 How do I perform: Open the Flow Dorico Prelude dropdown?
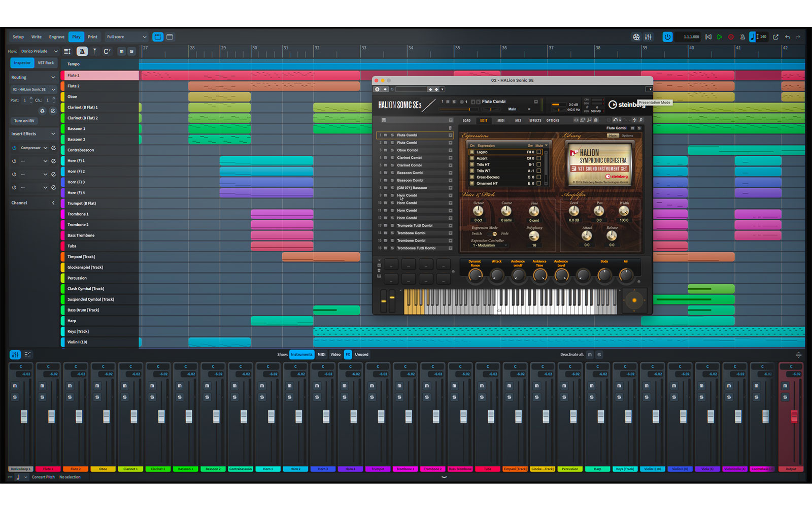[40, 51]
